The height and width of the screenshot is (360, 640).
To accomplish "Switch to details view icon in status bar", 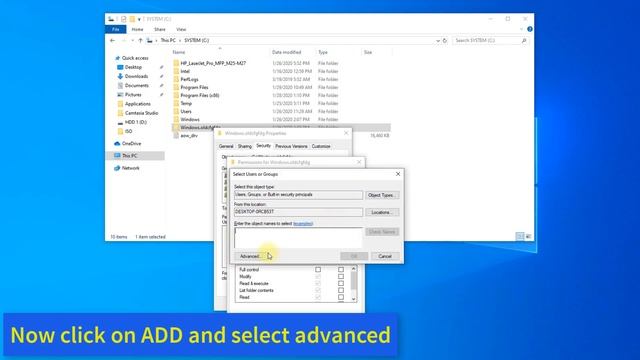I will (520, 236).
